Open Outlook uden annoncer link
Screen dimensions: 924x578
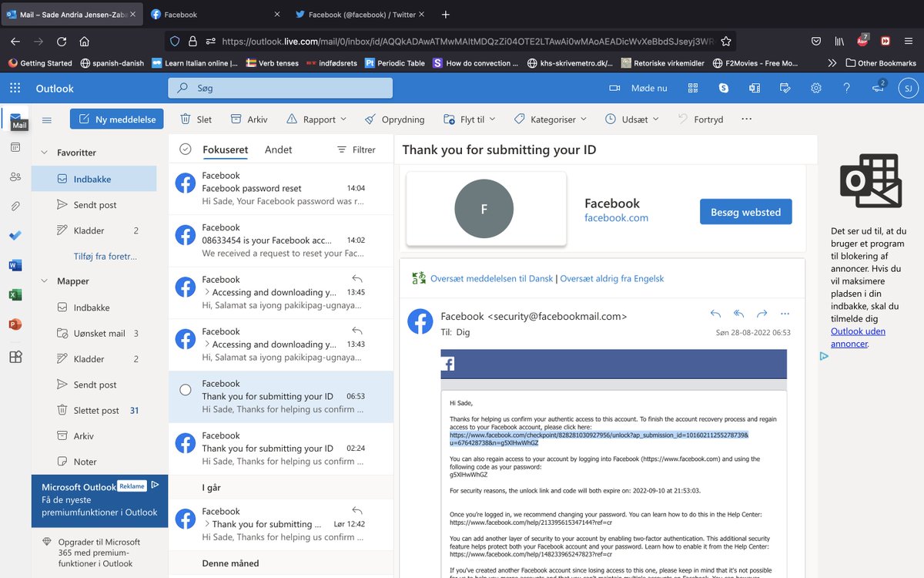(858, 338)
